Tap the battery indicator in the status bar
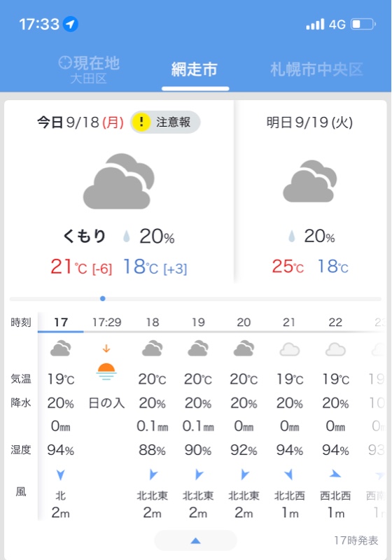392x560 pixels. tap(363, 24)
